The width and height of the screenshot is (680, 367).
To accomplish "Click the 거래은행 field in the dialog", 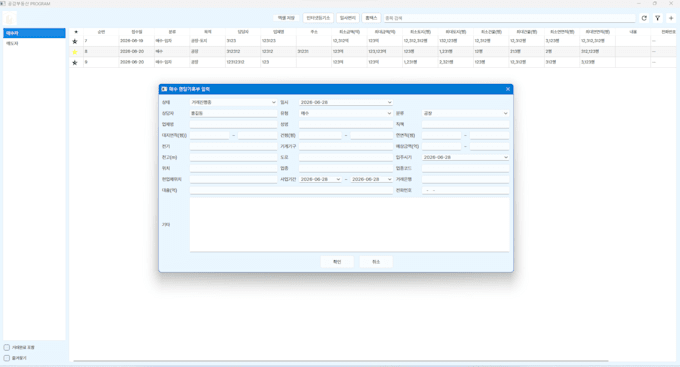I will click(x=465, y=179).
